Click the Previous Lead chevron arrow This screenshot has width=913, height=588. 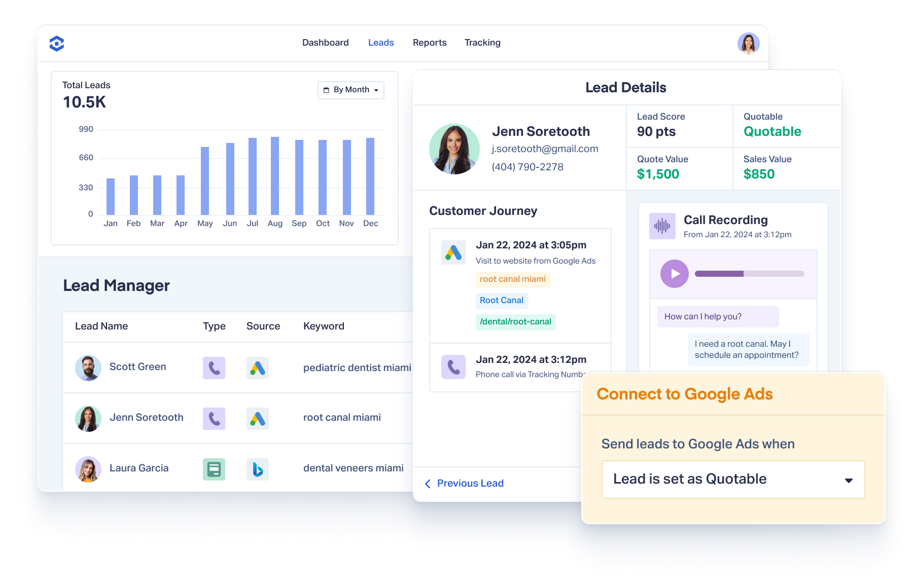click(428, 484)
